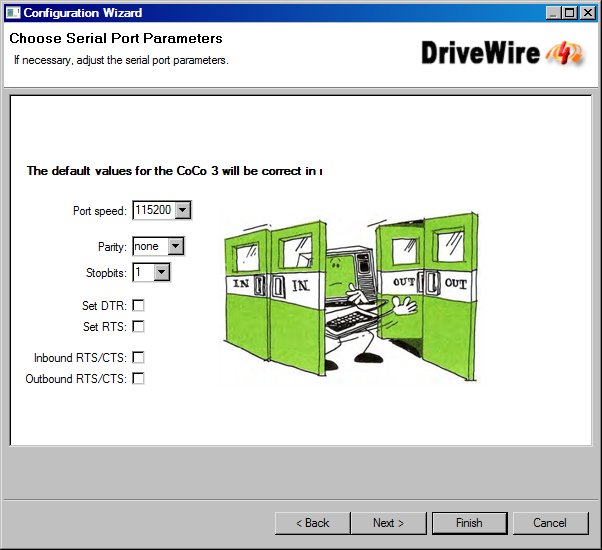
Task: Proceed with the Next button
Action: [x=388, y=523]
